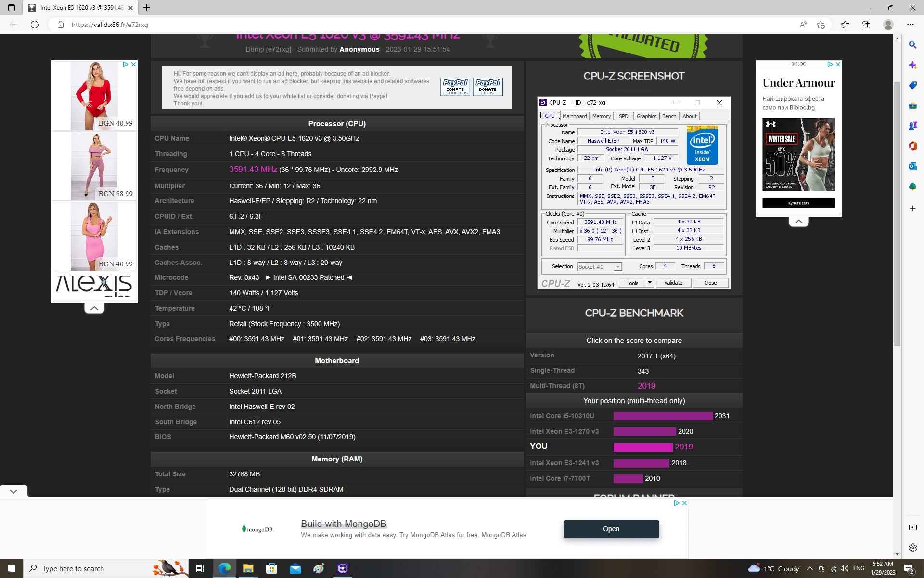
Task: Open the browser profile icon
Action: click(888, 25)
